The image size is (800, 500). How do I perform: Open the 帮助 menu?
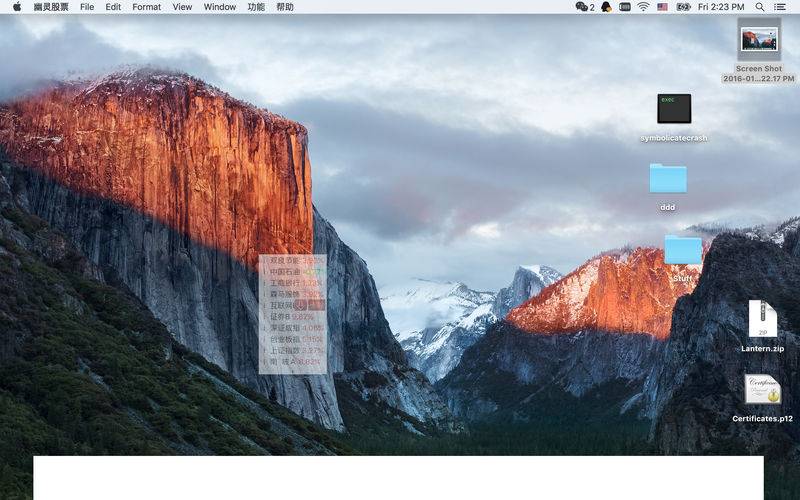pyautogui.click(x=285, y=7)
